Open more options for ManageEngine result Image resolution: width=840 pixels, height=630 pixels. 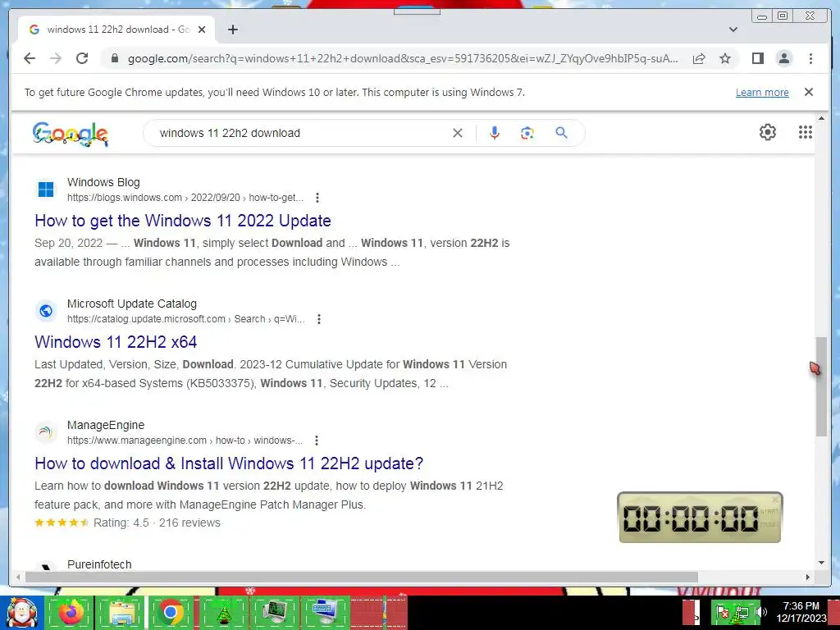tap(317, 441)
